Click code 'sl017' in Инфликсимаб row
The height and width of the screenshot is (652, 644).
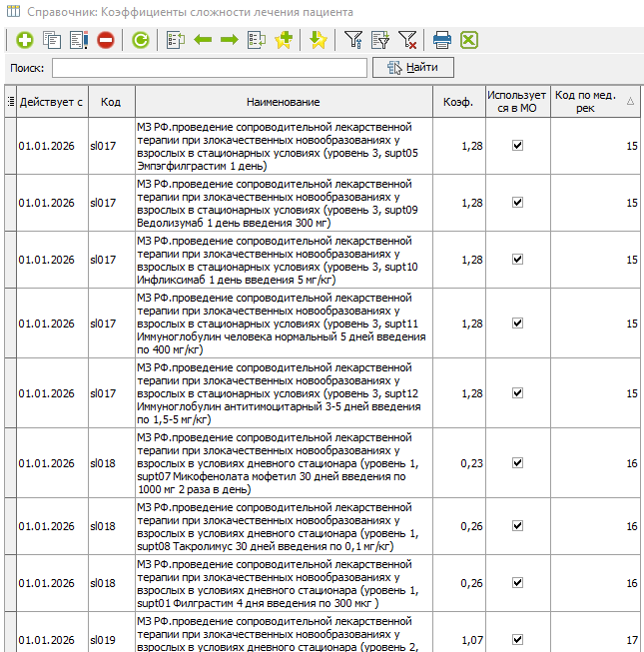pyautogui.click(x=103, y=260)
